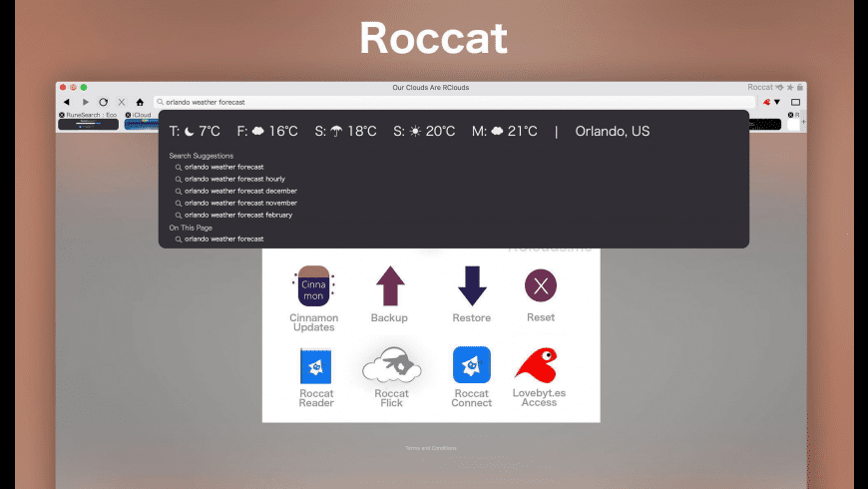
Task: Add a new tab with plus button
Action: [x=804, y=122]
